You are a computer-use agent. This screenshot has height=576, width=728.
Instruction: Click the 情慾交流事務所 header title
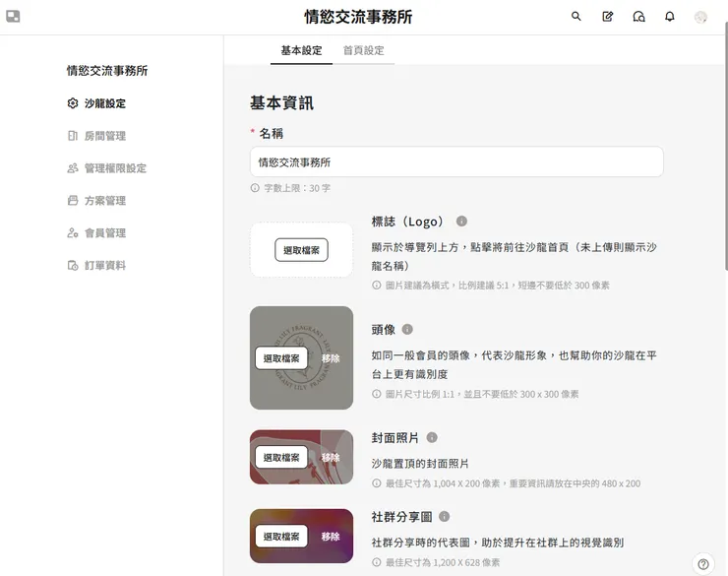tap(358, 17)
